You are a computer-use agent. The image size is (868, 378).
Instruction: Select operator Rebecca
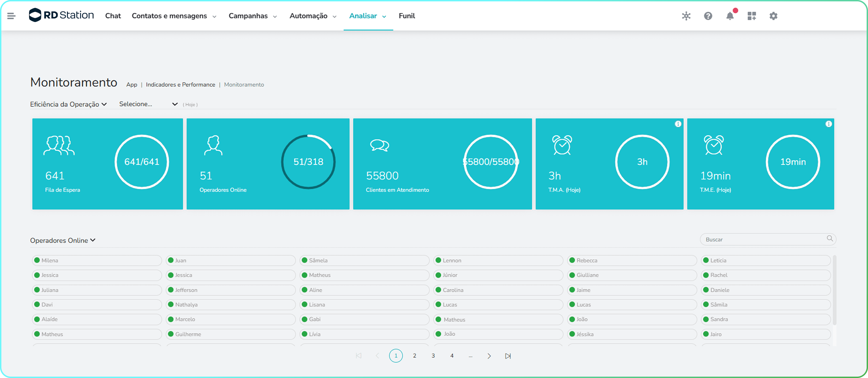point(632,260)
